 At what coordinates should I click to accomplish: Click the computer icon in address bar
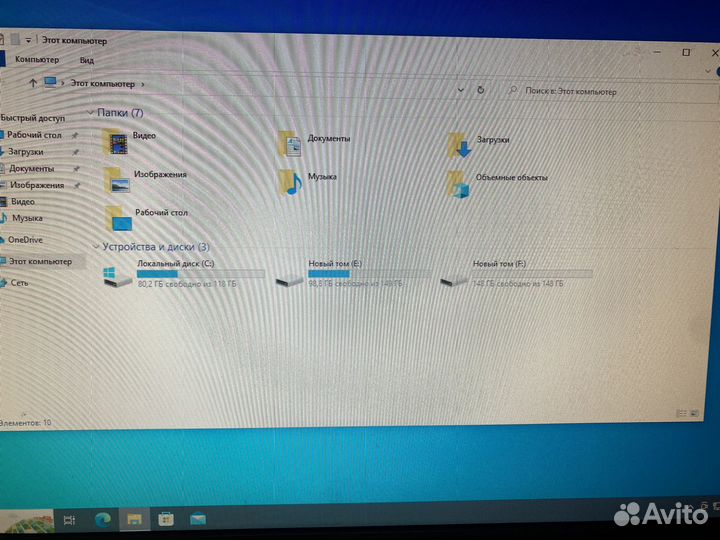[50, 82]
